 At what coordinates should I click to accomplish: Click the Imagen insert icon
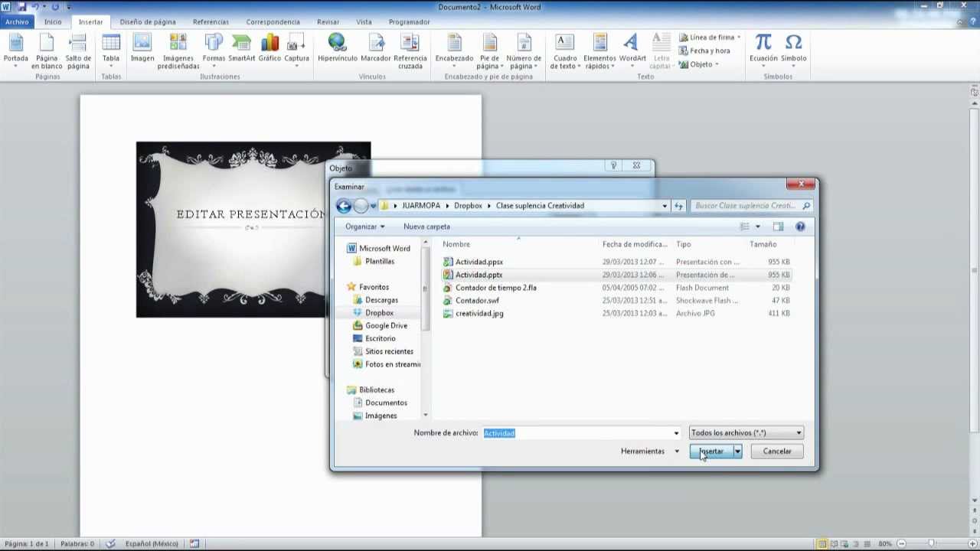click(142, 47)
